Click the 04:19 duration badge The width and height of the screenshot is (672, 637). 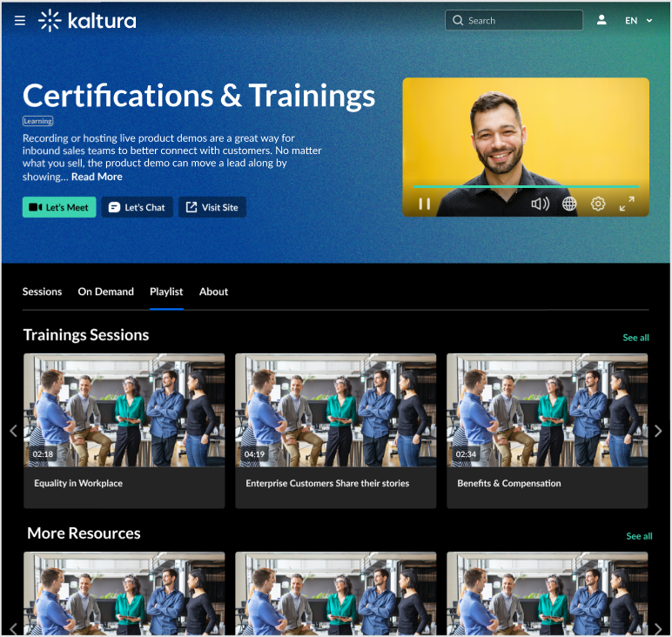(254, 454)
